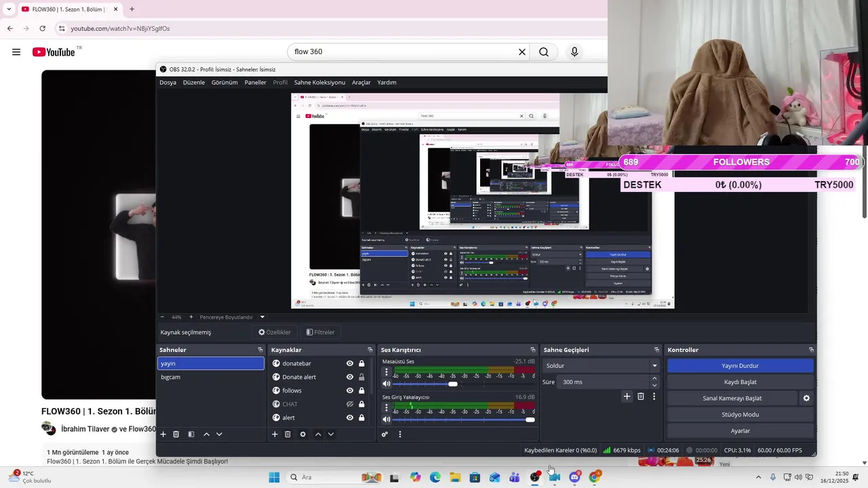Open scene filters icon in Sahneler footer

pyautogui.click(x=191, y=434)
